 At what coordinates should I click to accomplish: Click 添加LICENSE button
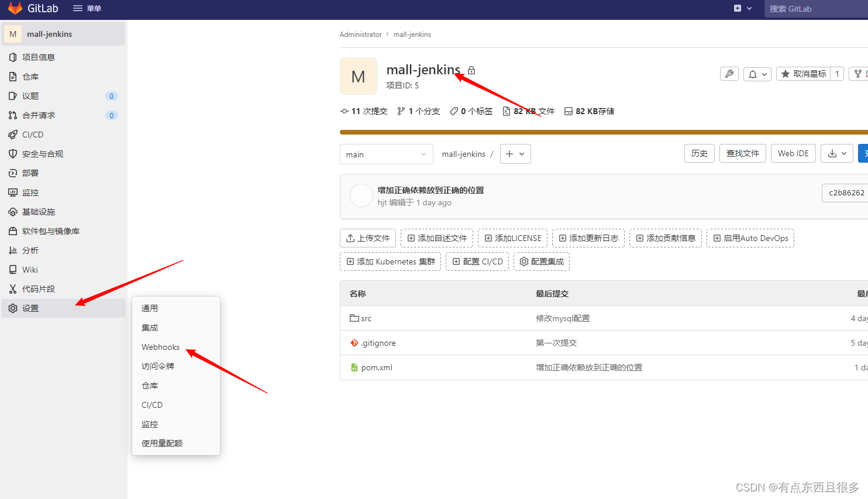point(513,238)
